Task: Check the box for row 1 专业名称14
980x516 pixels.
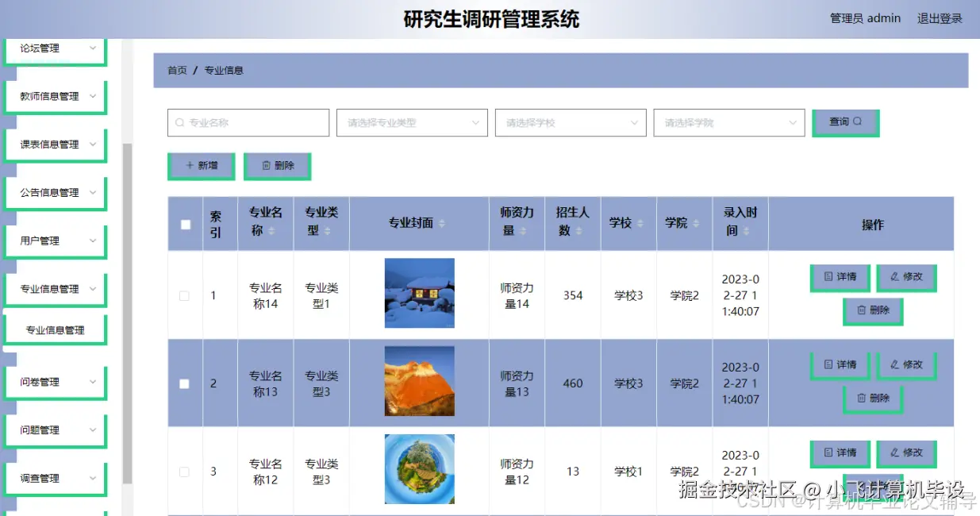Action: point(185,295)
